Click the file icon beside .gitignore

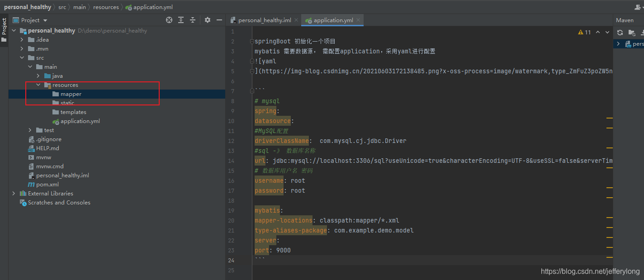pyautogui.click(x=31, y=139)
